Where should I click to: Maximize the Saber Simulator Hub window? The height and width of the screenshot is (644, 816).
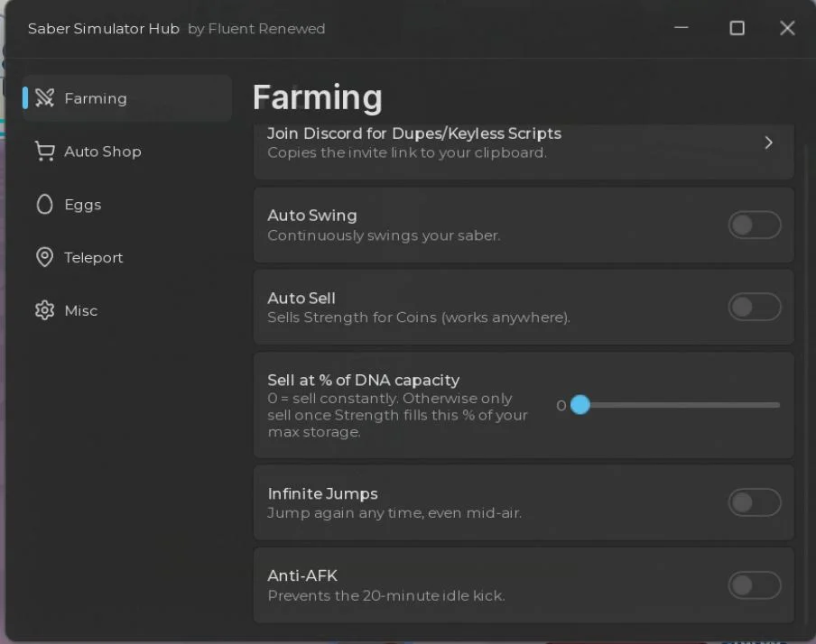(737, 28)
